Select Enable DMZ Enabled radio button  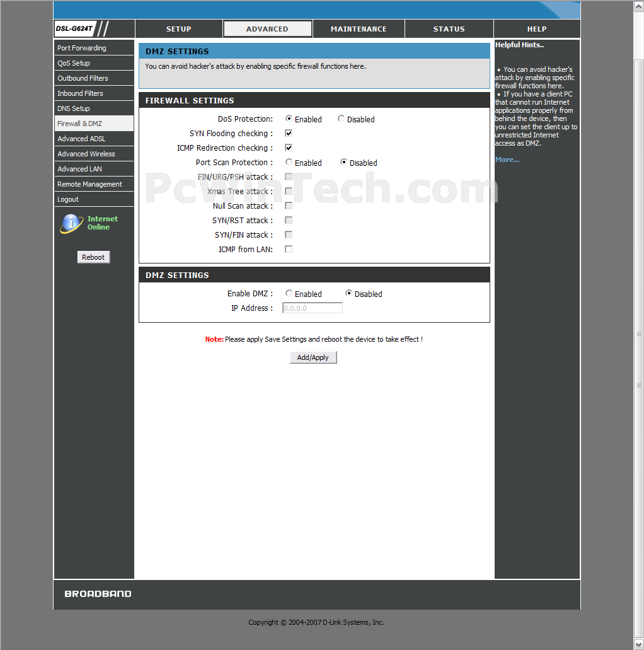click(x=289, y=293)
